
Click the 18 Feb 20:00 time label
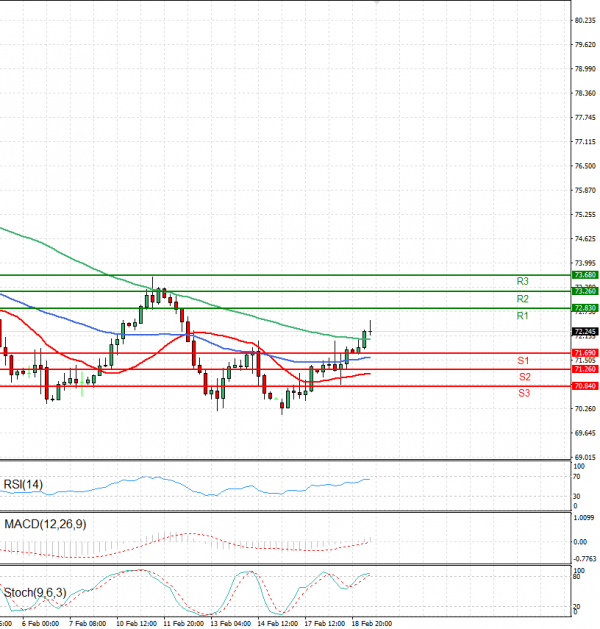pyautogui.click(x=372, y=623)
